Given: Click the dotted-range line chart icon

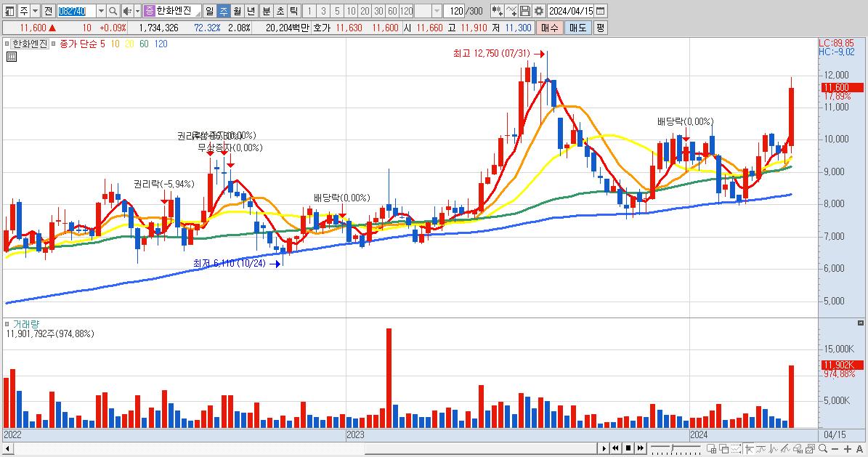Looking at the screenshot, I should [737, 449].
